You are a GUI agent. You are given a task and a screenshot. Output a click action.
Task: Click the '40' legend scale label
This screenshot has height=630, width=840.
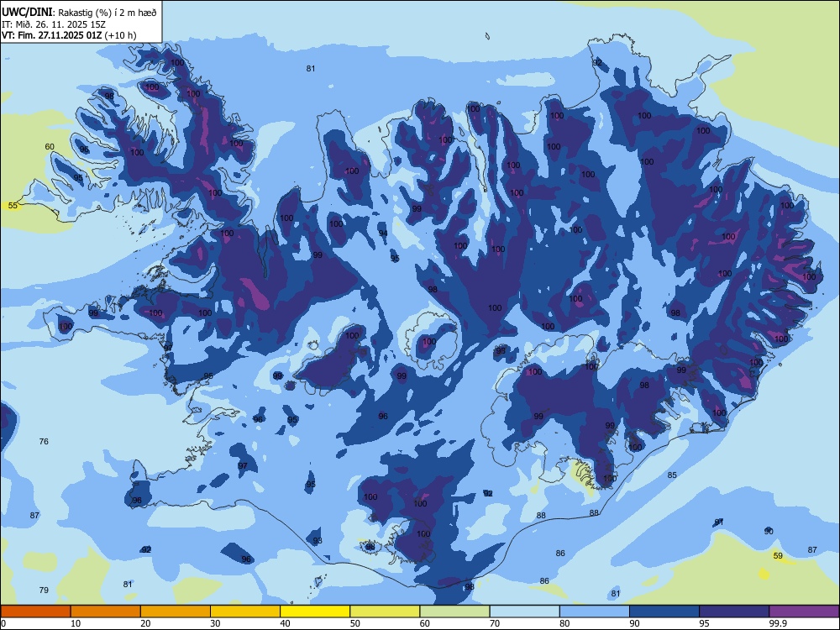(x=286, y=623)
